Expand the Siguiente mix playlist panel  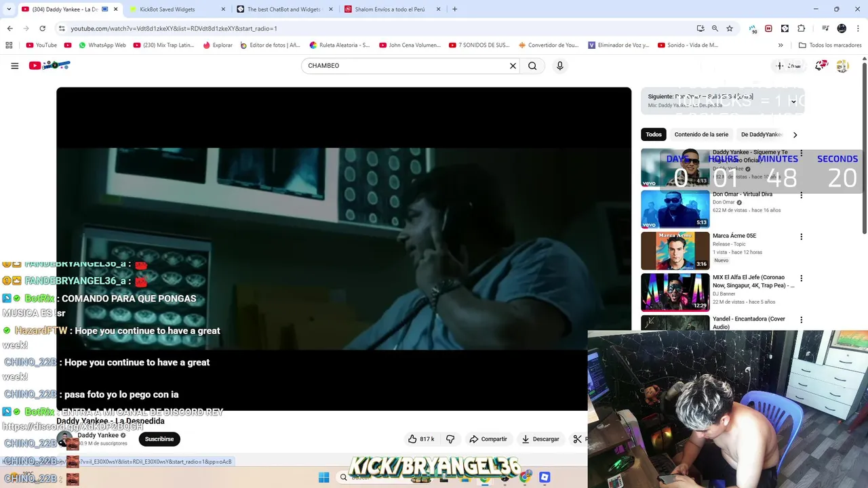click(793, 102)
